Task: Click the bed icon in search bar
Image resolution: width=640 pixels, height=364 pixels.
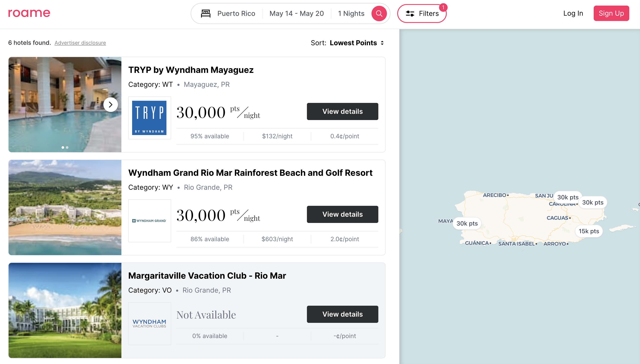Action: pyautogui.click(x=206, y=14)
